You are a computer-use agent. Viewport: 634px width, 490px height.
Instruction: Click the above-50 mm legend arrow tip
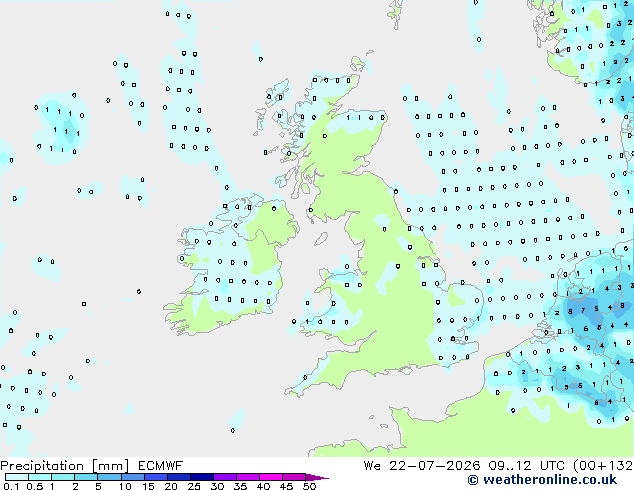click(317, 478)
